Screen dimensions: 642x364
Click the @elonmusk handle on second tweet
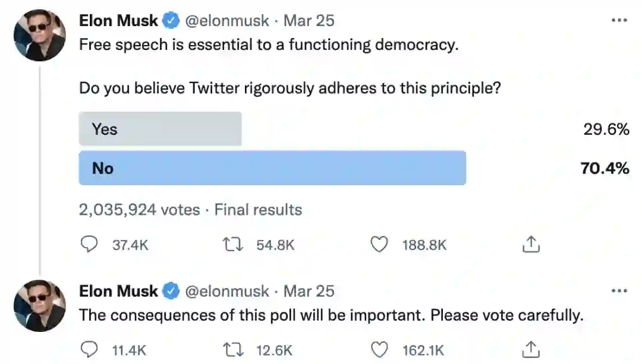(x=226, y=291)
